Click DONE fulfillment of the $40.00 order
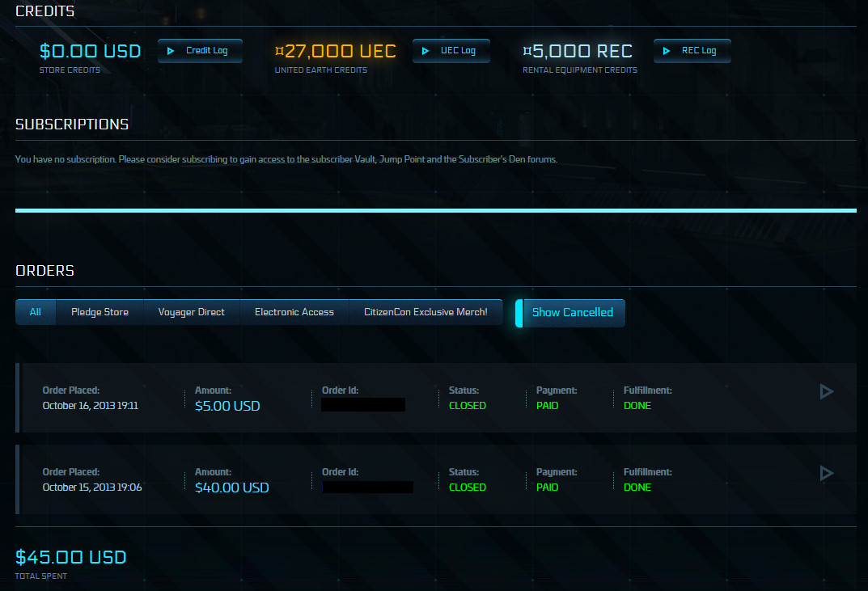Viewport: 868px width, 591px height. point(637,488)
